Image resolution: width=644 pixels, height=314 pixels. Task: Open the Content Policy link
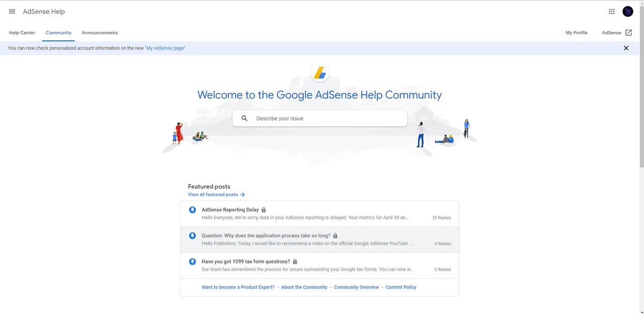pyautogui.click(x=401, y=287)
